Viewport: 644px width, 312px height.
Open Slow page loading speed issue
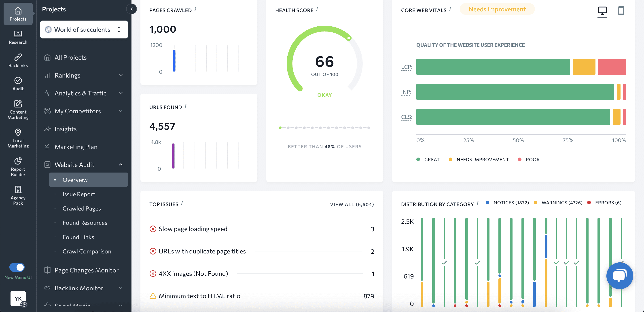pos(193,229)
